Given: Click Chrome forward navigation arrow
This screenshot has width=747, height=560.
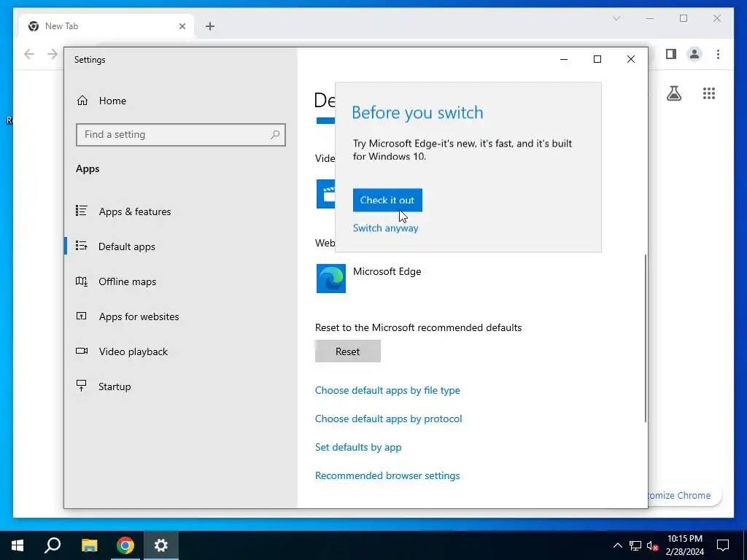Looking at the screenshot, I should (x=53, y=54).
